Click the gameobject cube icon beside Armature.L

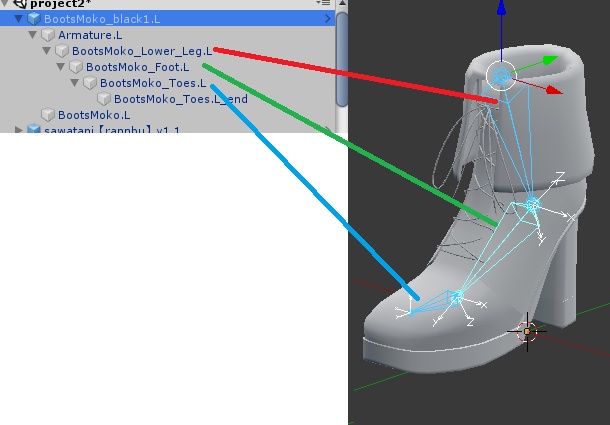(48, 35)
